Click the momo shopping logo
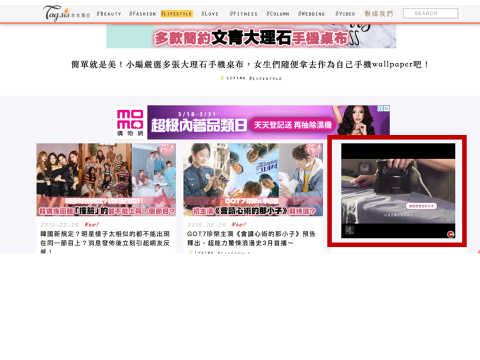This screenshot has height=360, width=480. 130,123
